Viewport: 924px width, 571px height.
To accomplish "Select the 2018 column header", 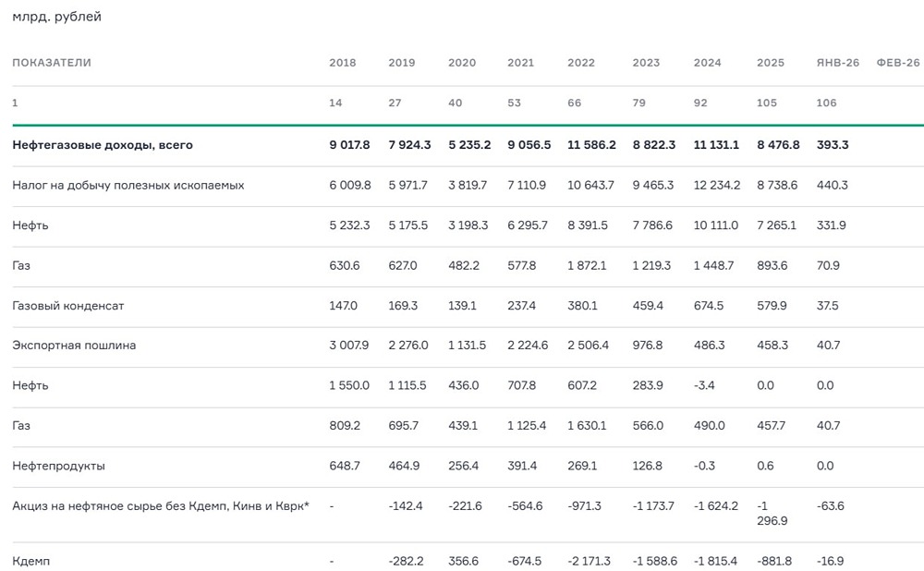I will [341, 63].
